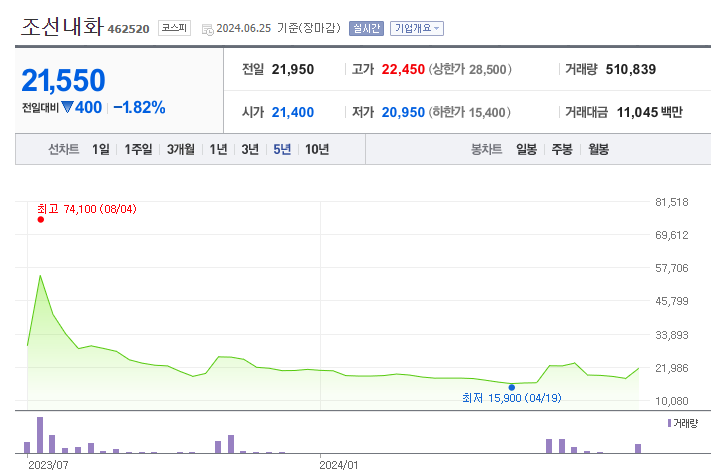Click the red high-price marker dot
Screen dimensions: 711x475
point(41,220)
